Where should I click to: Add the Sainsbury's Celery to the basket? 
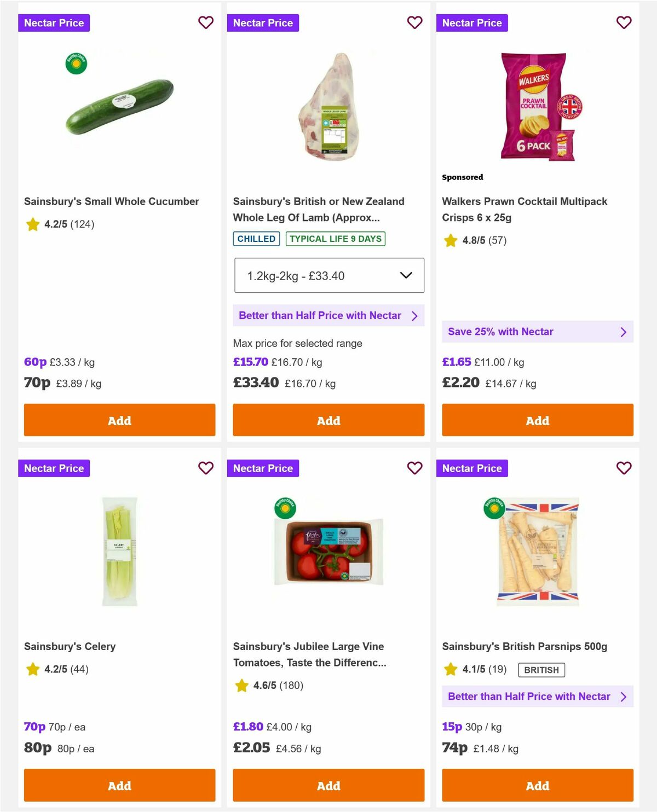[x=119, y=785]
